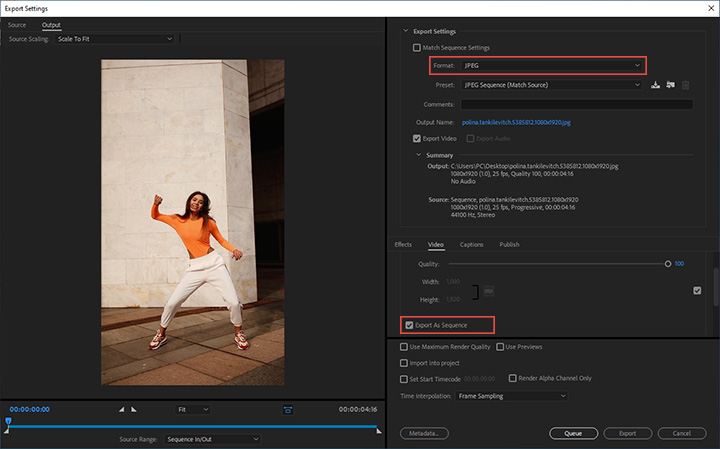Image resolution: width=720 pixels, height=449 pixels.
Task: Click the Set Out Point marker icon
Action: [x=134, y=409]
